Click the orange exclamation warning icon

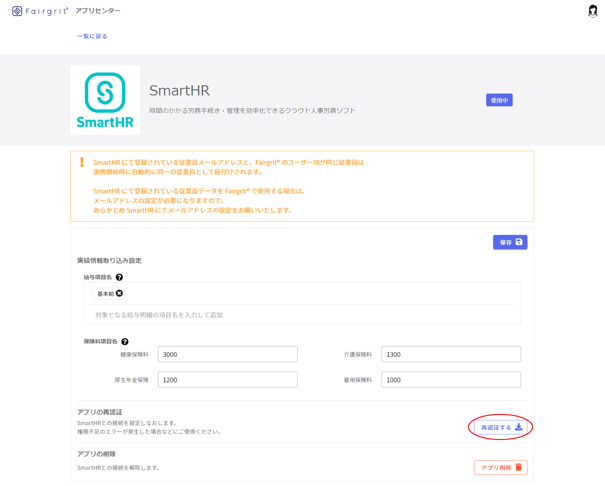point(82,162)
